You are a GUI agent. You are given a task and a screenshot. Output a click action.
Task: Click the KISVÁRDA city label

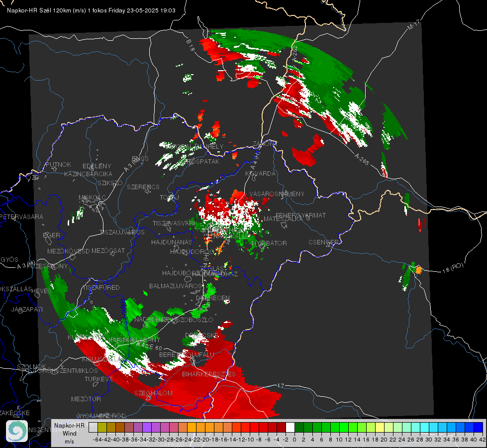(x=261, y=174)
